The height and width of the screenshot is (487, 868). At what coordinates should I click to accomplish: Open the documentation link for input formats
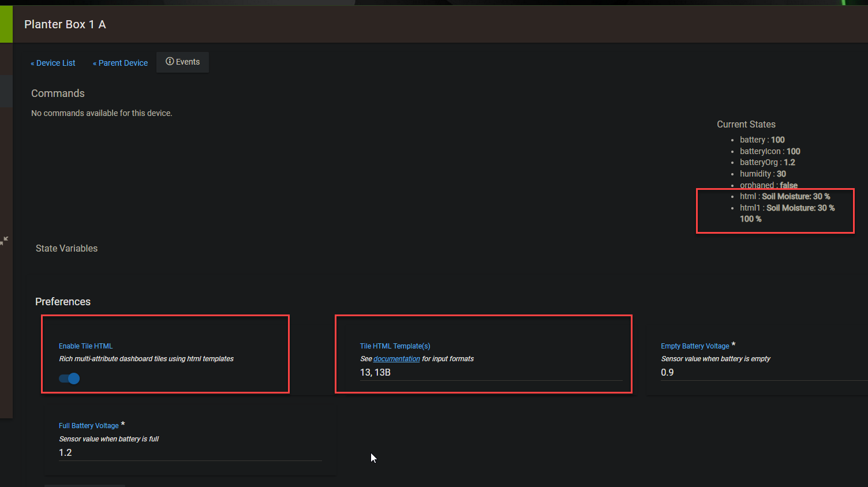tap(396, 359)
